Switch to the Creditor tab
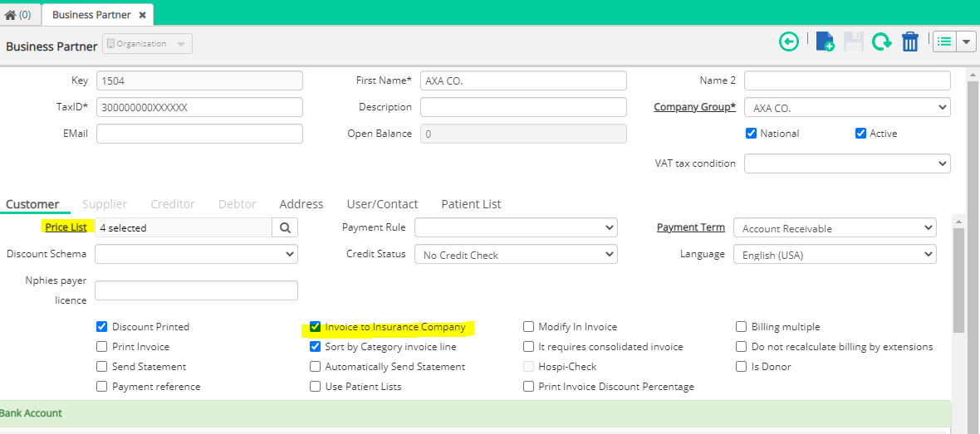980x434 pixels. pos(173,204)
